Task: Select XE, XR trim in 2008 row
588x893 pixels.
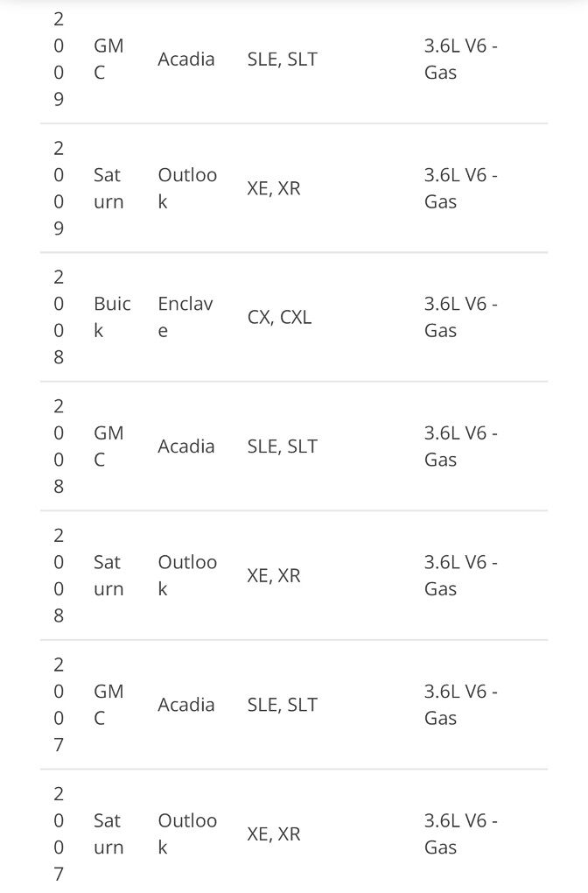Action: click(274, 575)
